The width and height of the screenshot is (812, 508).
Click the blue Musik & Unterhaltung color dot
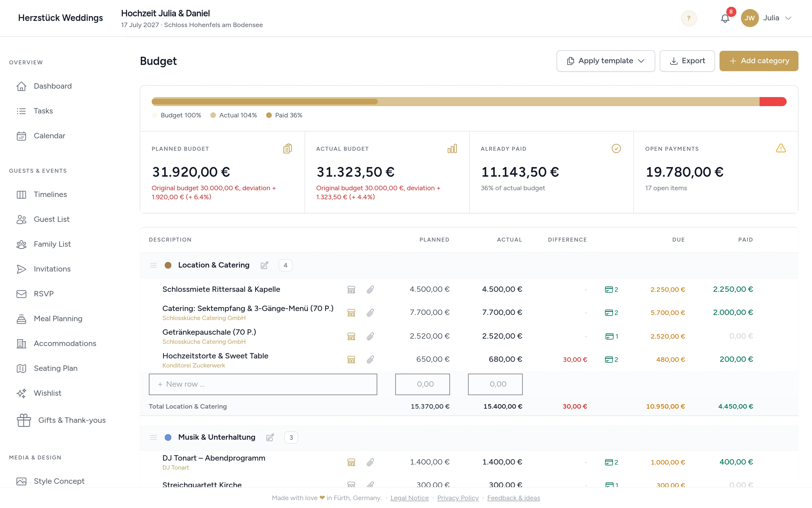168,437
